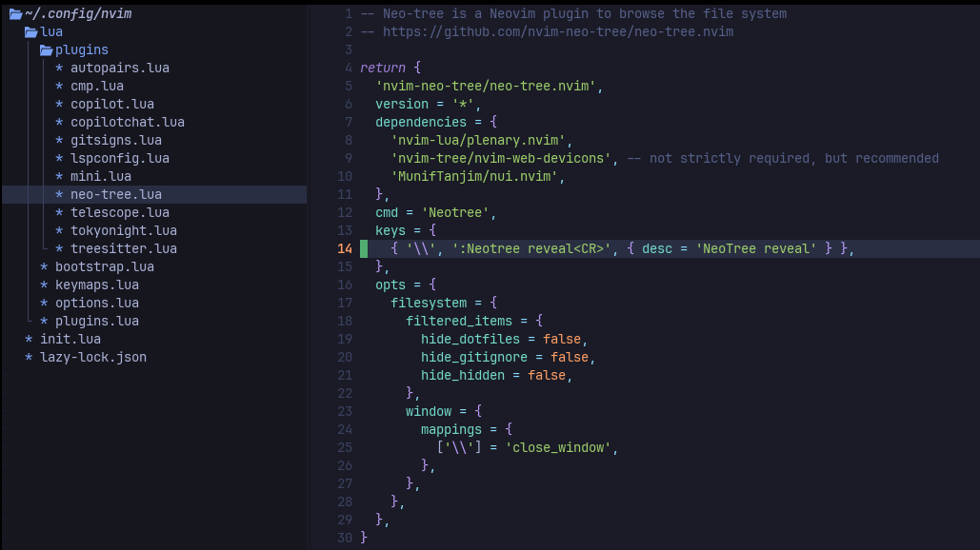Click the neo-tree GitHub URL on line 2

557,32
